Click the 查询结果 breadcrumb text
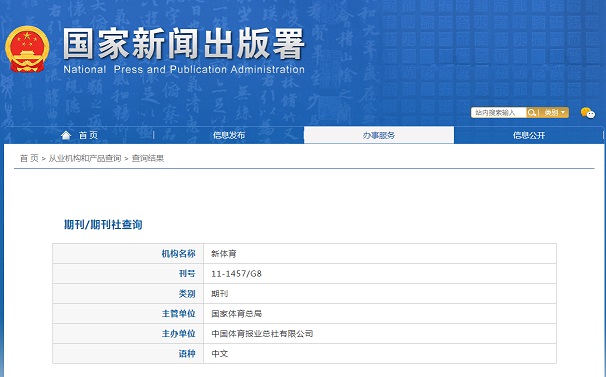This screenshot has height=377, width=606. pyautogui.click(x=148, y=158)
